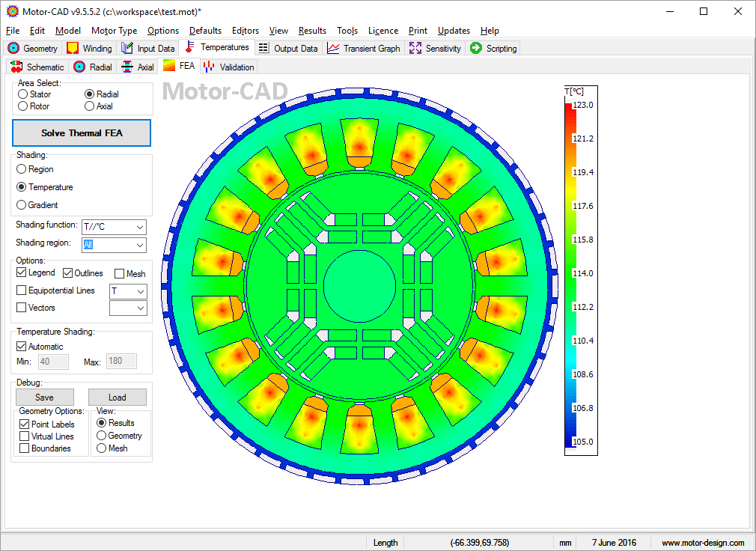The width and height of the screenshot is (756, 551).
Task: Open the Updates menu
Action: [x=454, y=31]
